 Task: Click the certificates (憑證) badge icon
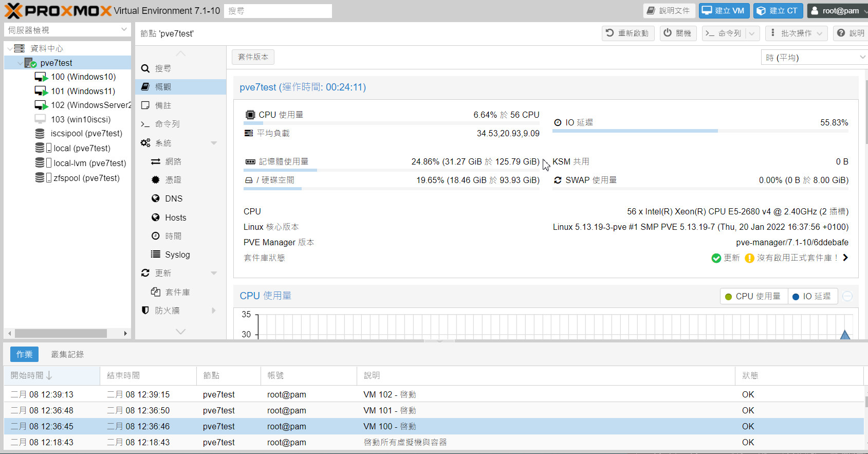(156, 180)
